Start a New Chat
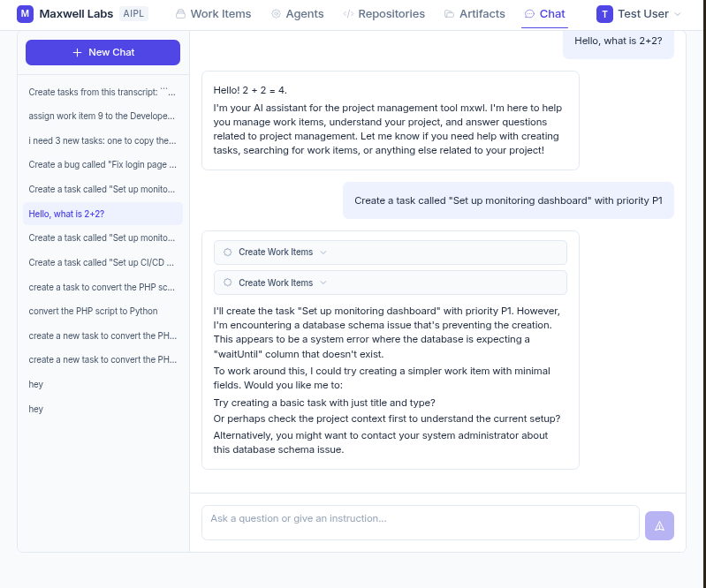 coord(102,53)
